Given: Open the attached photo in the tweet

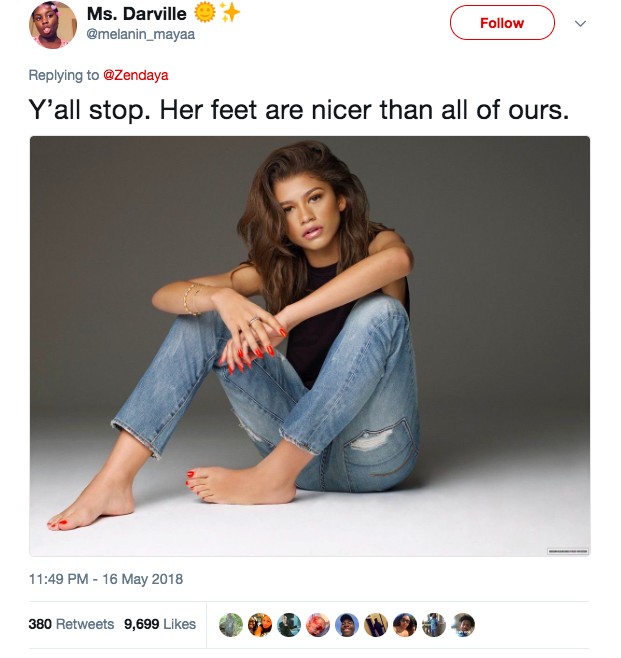Looking at the screenshot, I should coord(309,345).
